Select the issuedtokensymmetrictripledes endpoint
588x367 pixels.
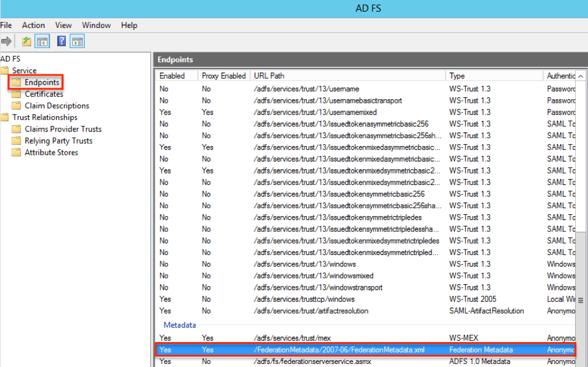point(366,217)
